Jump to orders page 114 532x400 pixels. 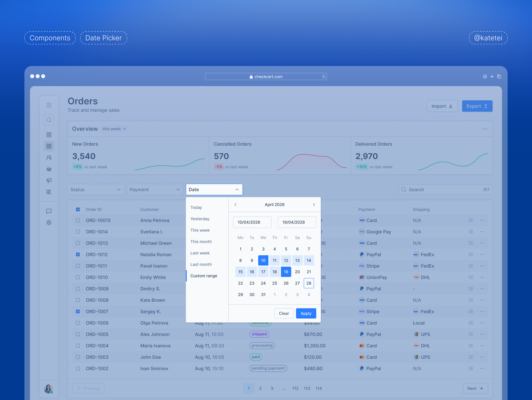tap(318, 388)
